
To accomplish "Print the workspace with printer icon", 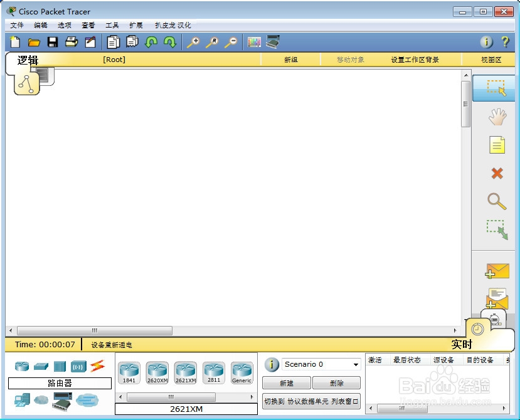I will pyautogui.click(x=72, y=42).
